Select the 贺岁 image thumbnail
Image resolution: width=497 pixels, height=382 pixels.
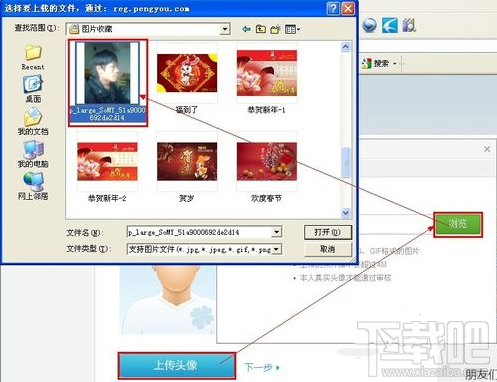187,161
